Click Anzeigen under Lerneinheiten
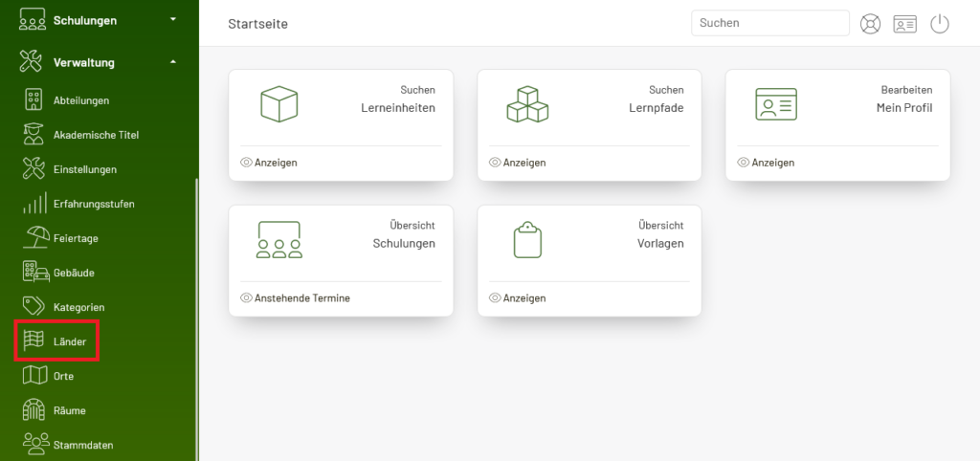Viewport: 980px width, 461px height. [276, 163]
